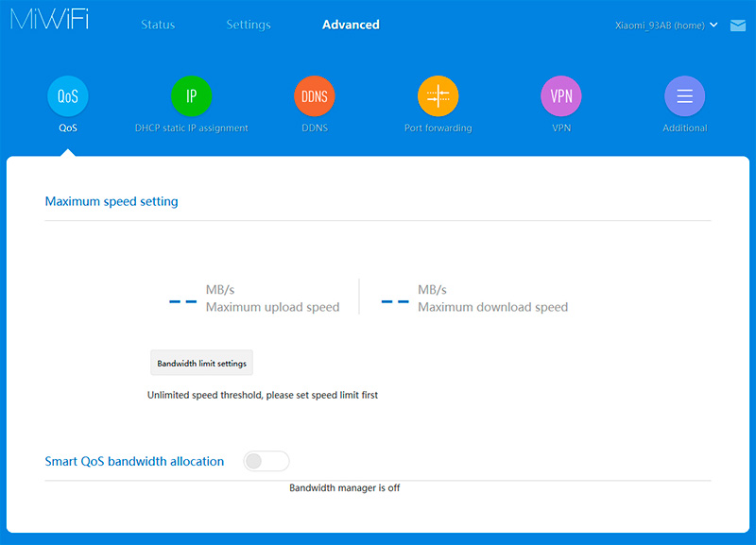Screen dimensions: 756x545
Task: Click the 'Additional' text label
Action: (684, 128)
